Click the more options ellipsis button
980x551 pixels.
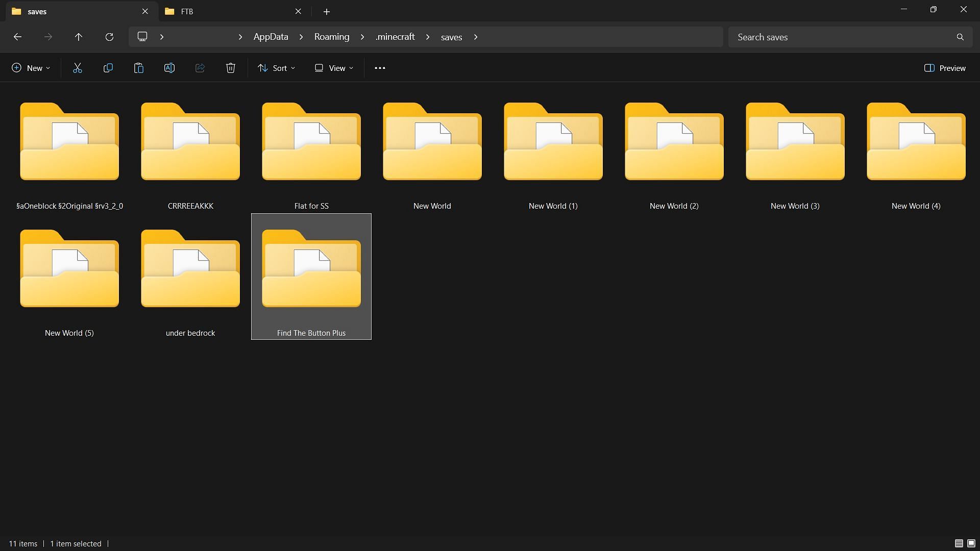click(380, 67)
